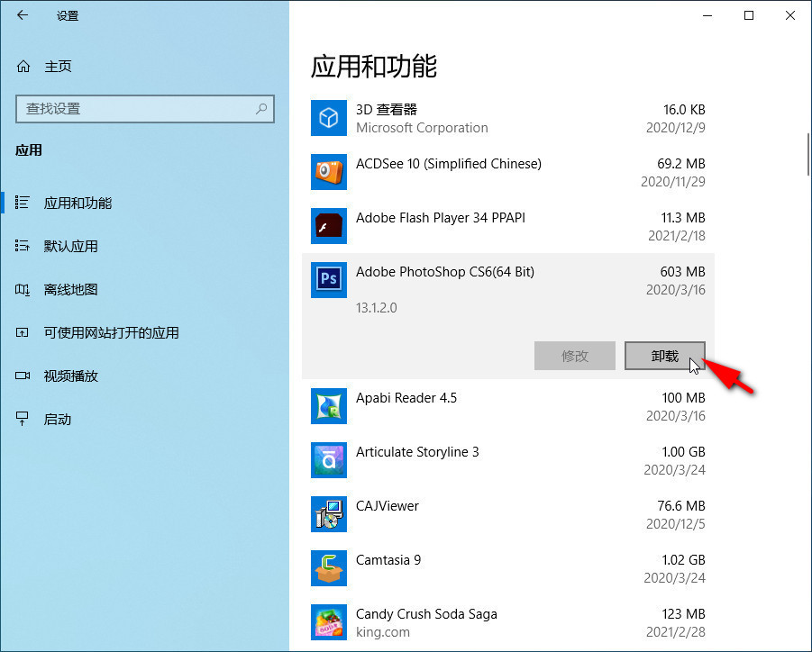This screenshot has width=812, height=652.
Task: Click the Microsoft Corporation publisher text
Action: (x=422, y=128)
